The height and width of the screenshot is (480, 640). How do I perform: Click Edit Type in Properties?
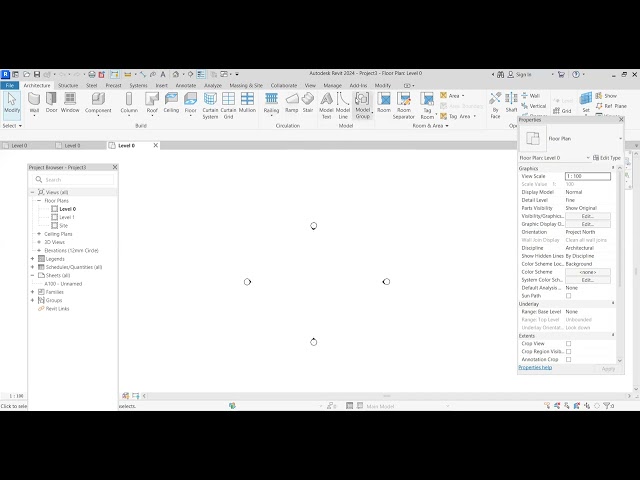pos(607,158)
